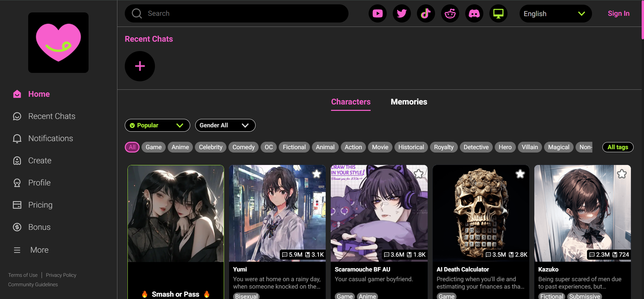Click the Twitter bird icon
Screen dimensions: 644x299
[401, 13]
